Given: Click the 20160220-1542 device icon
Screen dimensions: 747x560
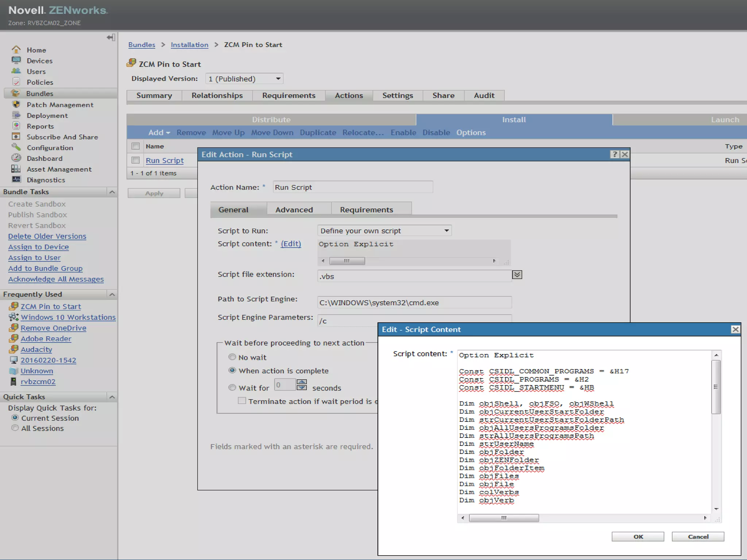Looking at the screenshot, I should click(x=13, y=360).
